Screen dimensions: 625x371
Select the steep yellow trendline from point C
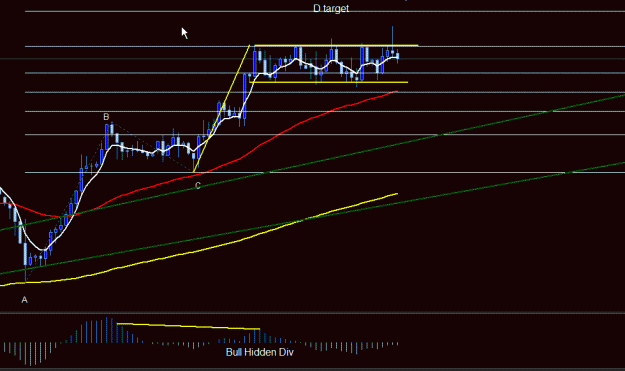pos(222,108)
